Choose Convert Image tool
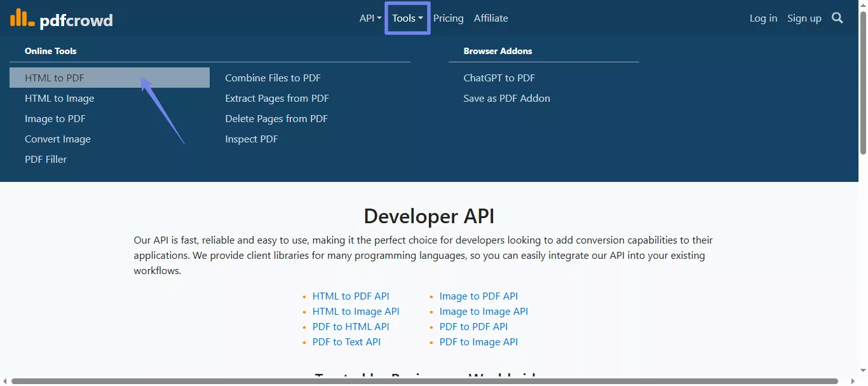The width and height of the screenshot is (868, 386). (x=58, y=139)
